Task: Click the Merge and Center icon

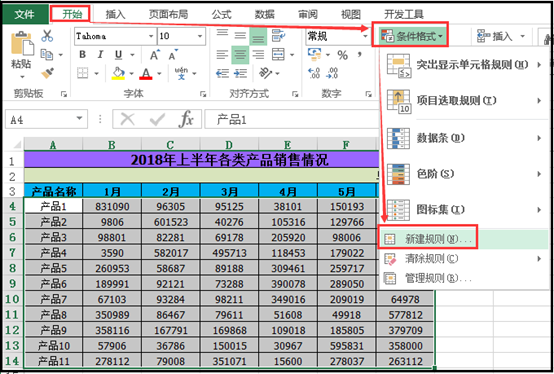Action: coord(278,54)
